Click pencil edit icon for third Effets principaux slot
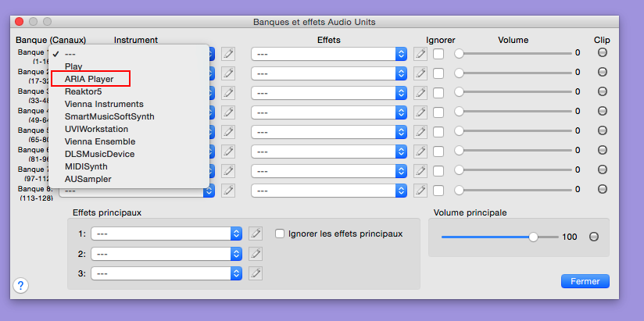The width and height of the screenshot is (644, 321). (256, 273)
